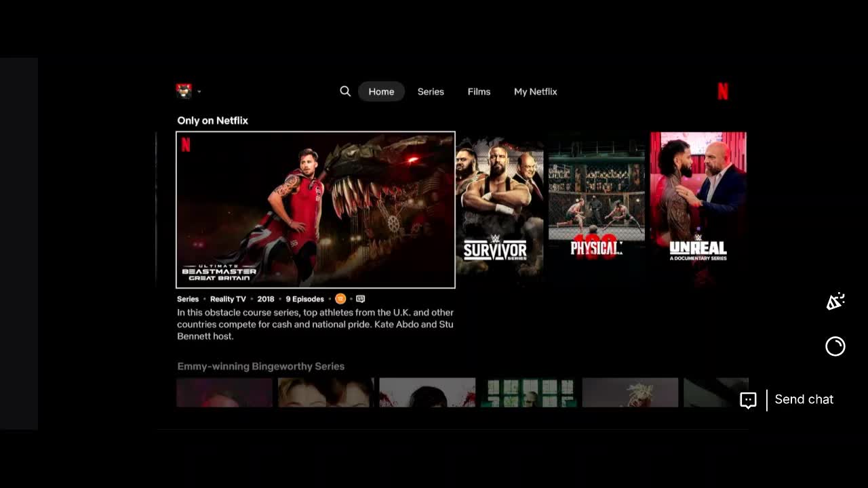Go to the My Netflix tab

point(535,91)
